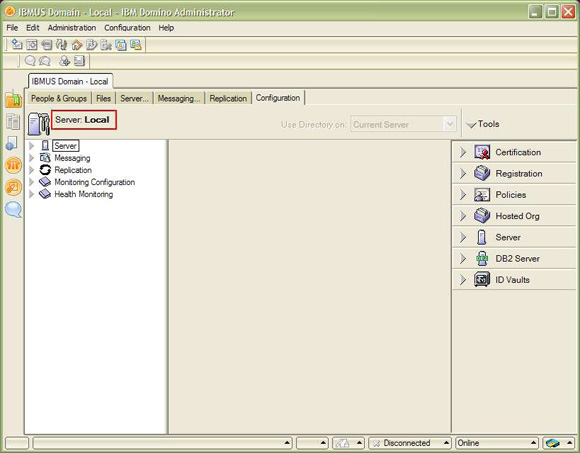Click the people with yellow card toolbar icon
The width and height of the screenshot is (580, 453).
click(x=136, y=45)
